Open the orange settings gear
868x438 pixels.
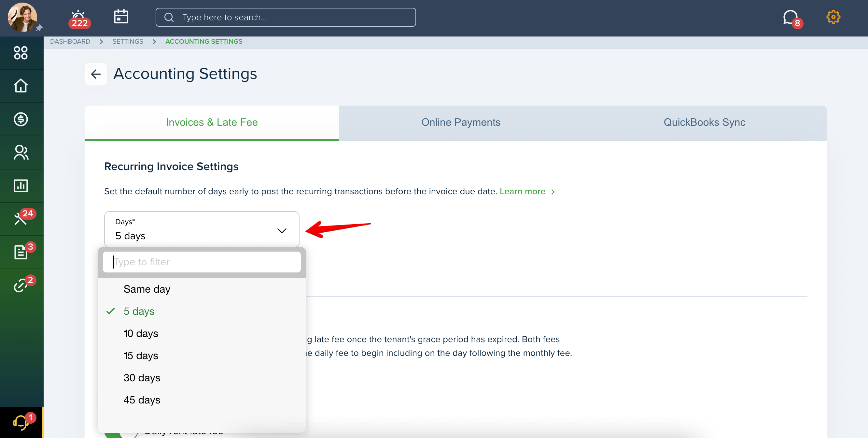point(833,17)
